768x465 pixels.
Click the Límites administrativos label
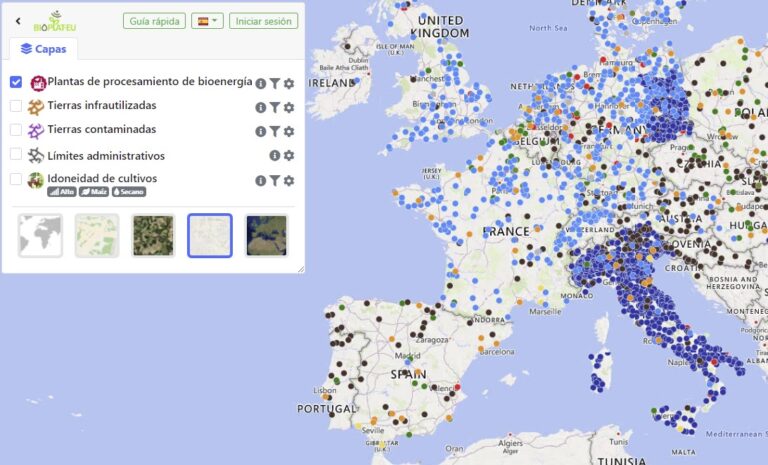[x=106, y=156]
